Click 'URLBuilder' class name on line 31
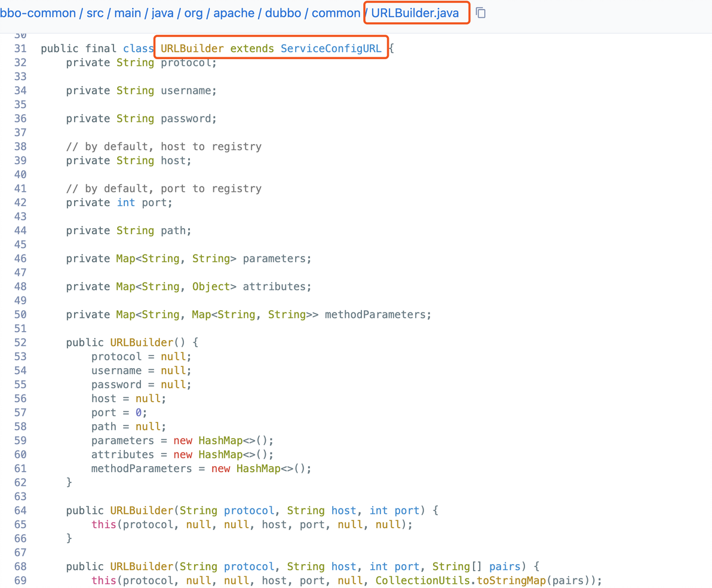712x588 pixels. 192,48
